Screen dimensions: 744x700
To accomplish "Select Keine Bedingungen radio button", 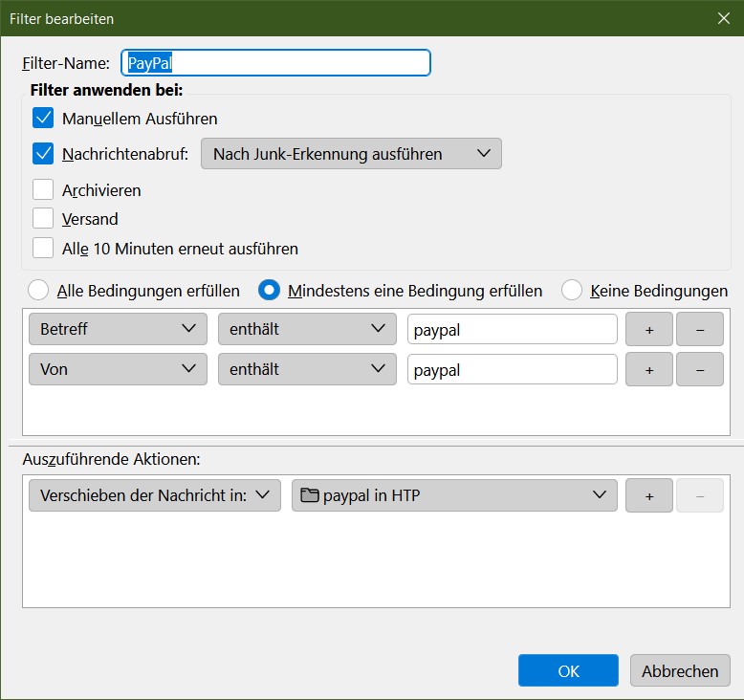I will 572,290.
